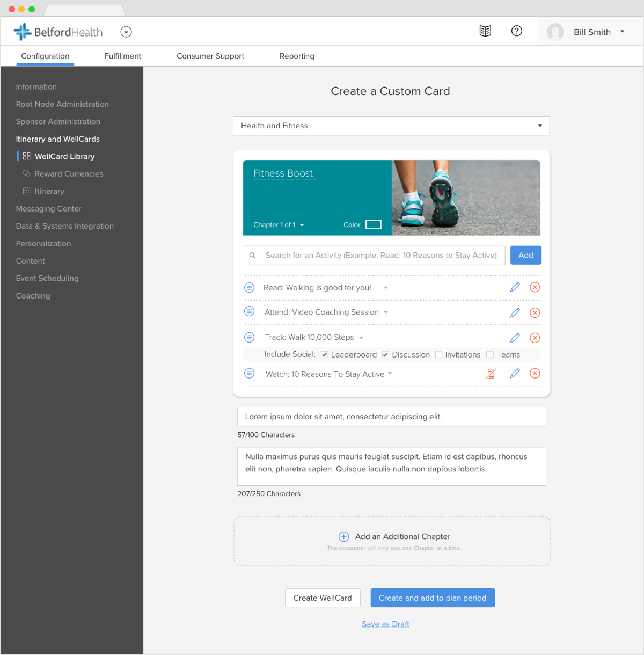This screenshot has width=644, height=655.
Task: Open Coaching in the sidebar
Action: 33,296
